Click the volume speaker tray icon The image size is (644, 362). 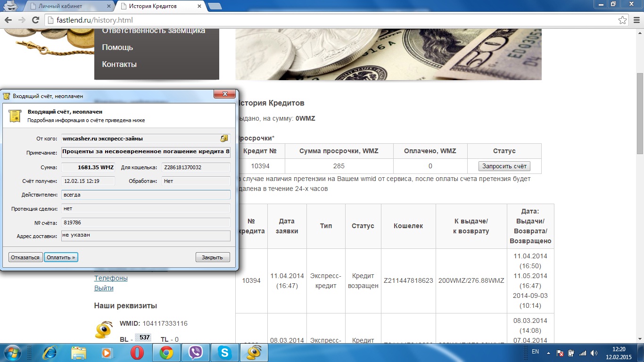(594, 353)
